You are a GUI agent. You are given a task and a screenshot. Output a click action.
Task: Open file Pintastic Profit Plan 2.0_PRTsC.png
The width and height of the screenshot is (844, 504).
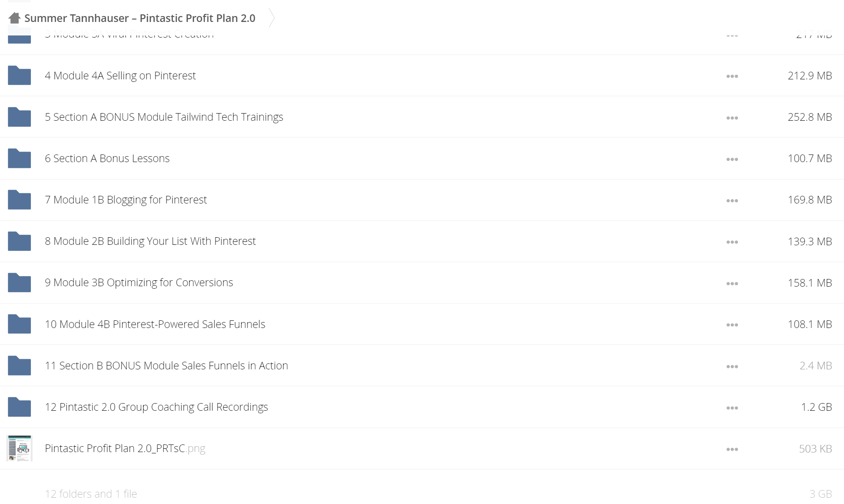click(125, 448)
